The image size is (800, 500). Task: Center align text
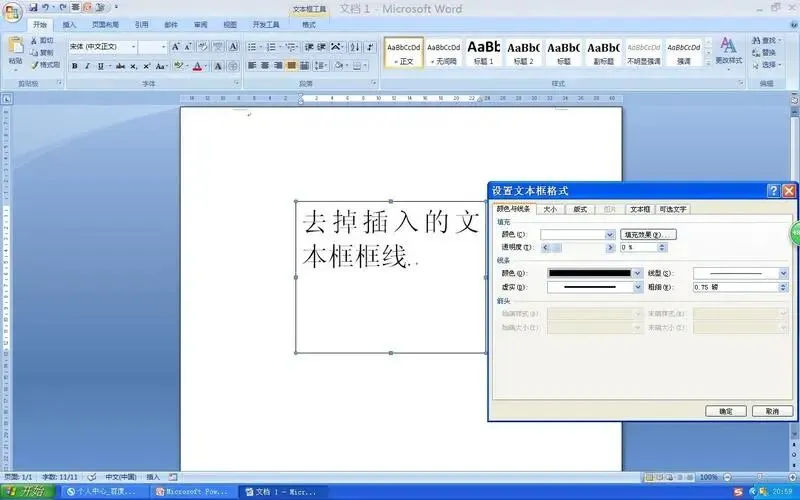[265, 66]
